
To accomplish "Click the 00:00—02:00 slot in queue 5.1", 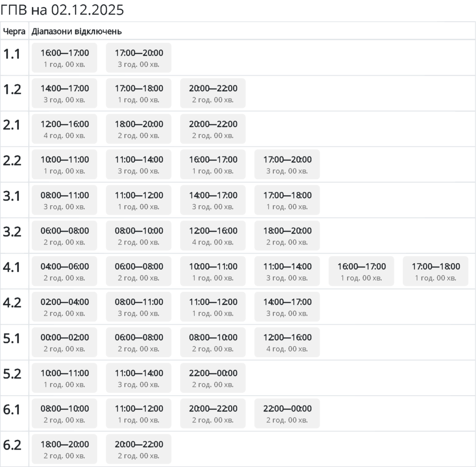I will point(65,342).
